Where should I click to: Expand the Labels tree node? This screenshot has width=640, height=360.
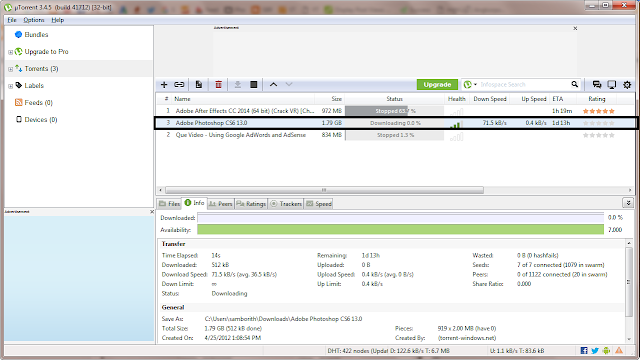(x=10, y=86)
